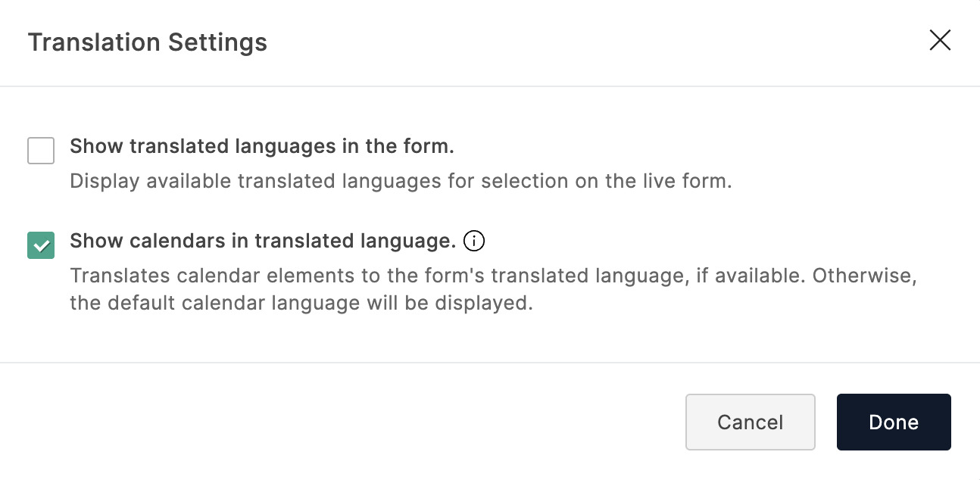Click the Cancel button
Screen dimensions: 980x480
750,422
